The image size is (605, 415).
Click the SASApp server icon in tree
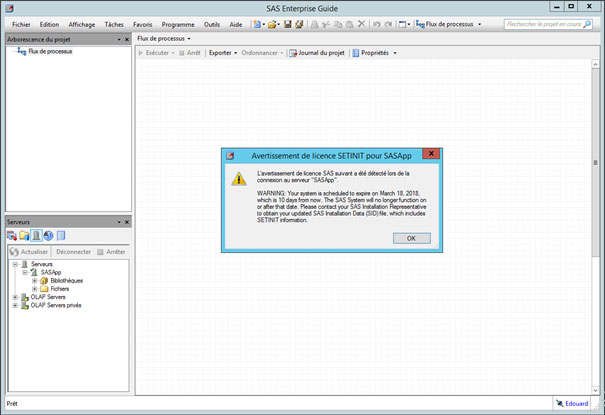[34, 272]
